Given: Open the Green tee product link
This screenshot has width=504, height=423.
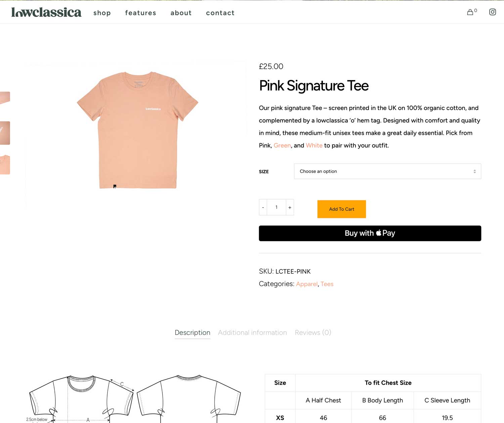Looking at the screenshot, I should 282,145.
